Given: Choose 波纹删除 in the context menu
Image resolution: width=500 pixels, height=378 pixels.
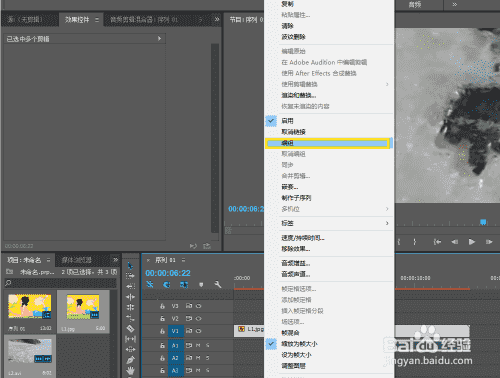Looking at the screenshot, I should pos(328,37).
